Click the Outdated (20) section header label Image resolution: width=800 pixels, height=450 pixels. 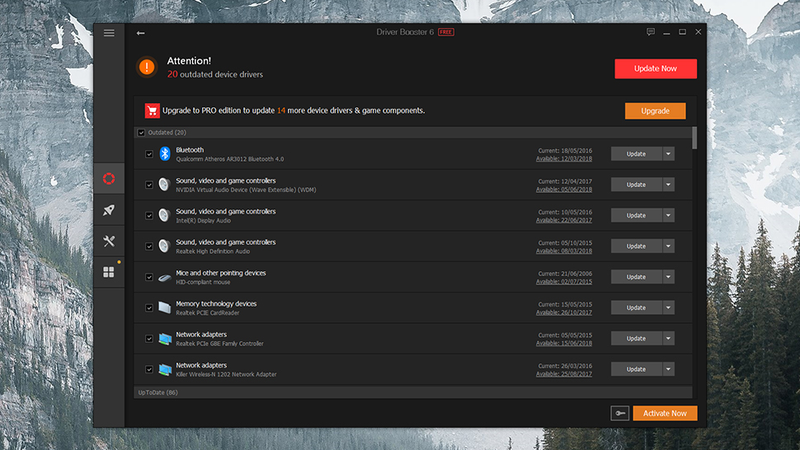[x=167, y=133]
